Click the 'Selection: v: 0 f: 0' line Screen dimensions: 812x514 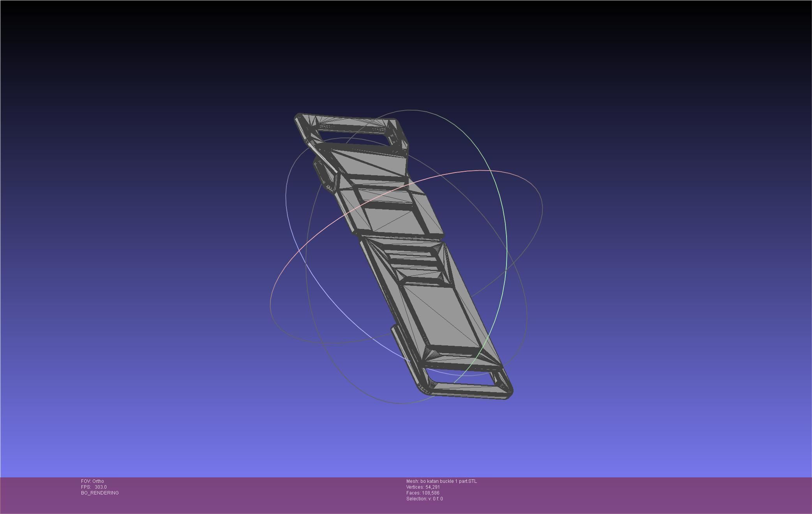[424, 499]
